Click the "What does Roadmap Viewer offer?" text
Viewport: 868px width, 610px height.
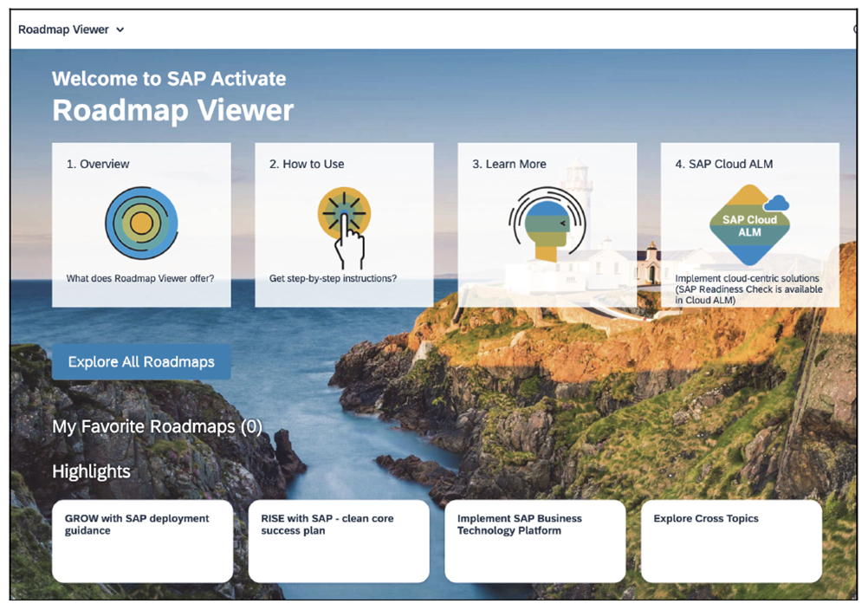tap(141, 278)
